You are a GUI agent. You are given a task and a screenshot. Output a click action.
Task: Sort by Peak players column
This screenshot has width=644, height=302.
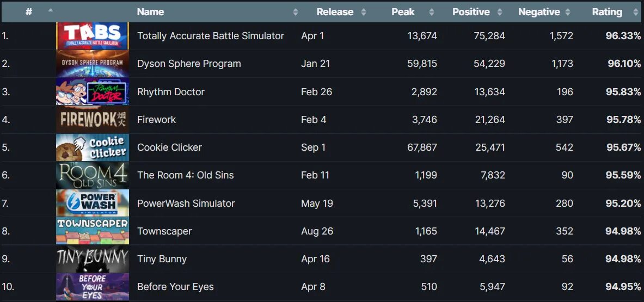coord(403,12)
